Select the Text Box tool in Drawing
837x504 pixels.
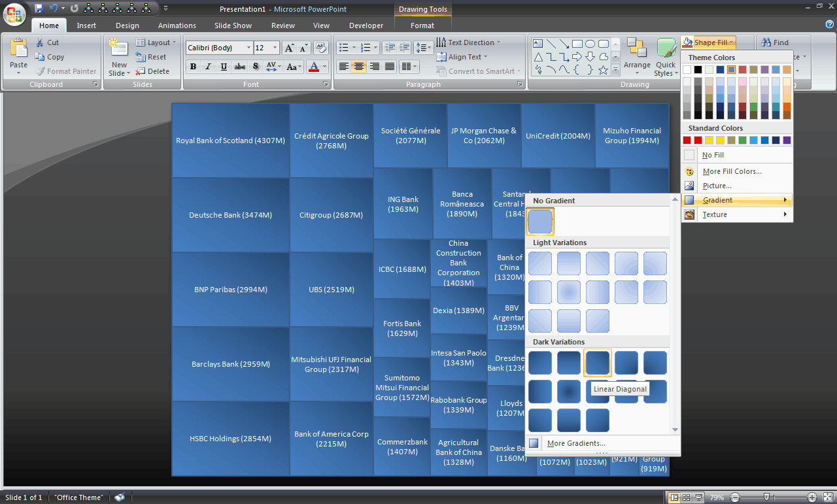(538, 43)
